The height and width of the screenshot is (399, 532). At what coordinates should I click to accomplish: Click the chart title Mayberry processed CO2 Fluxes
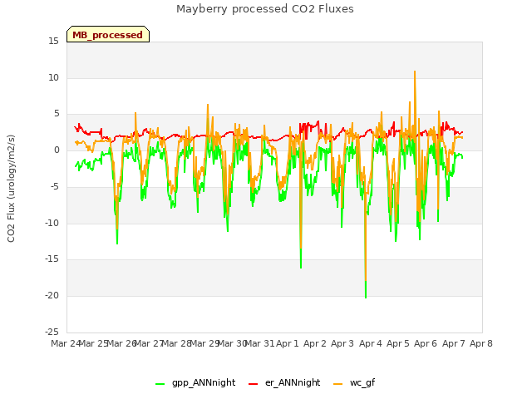pos(265,9)
